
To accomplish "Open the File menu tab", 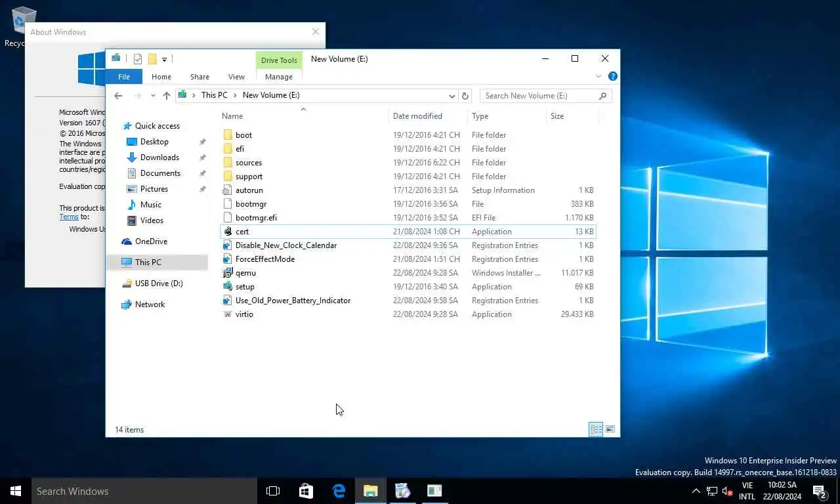I will point(124,77).
